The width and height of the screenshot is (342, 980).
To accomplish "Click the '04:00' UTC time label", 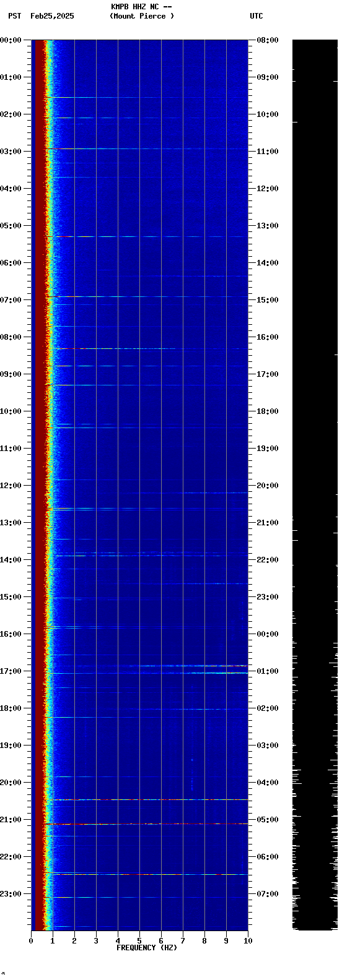I will [x=268, y=783].
